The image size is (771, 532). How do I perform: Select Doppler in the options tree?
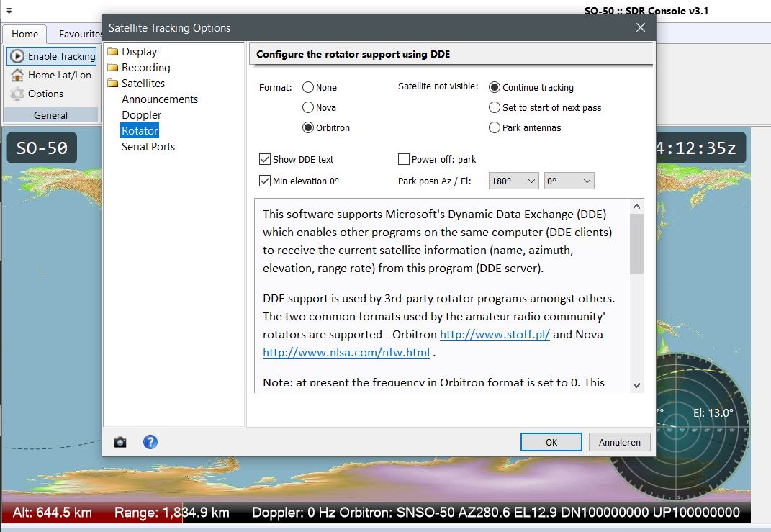pyautogui.click(x=141, y=115)
